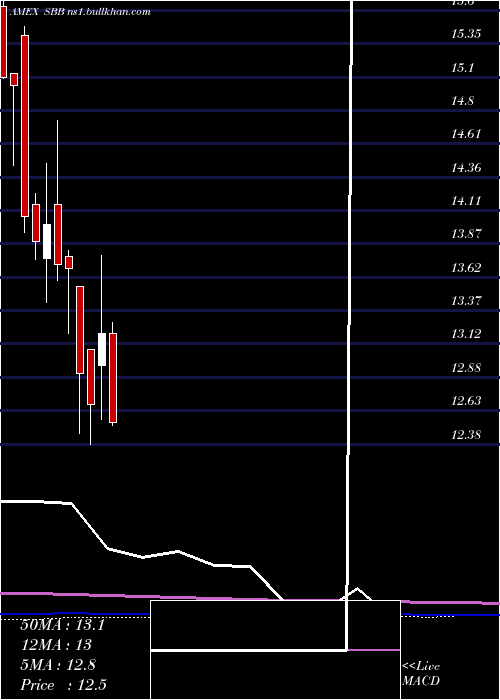500x700 pixels.
Task: Select the 15.35 price axis label
Action: pos(466,34)
